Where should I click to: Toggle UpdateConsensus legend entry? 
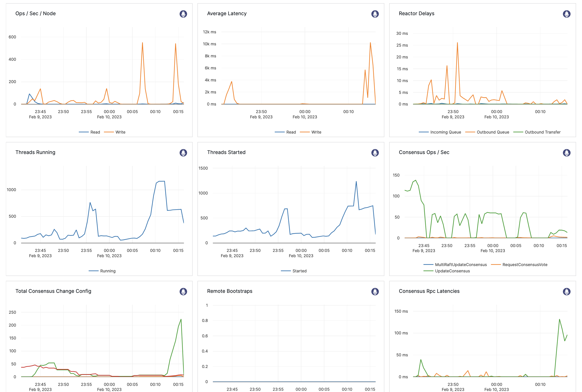pyautogui.click(x=446, y=271)
